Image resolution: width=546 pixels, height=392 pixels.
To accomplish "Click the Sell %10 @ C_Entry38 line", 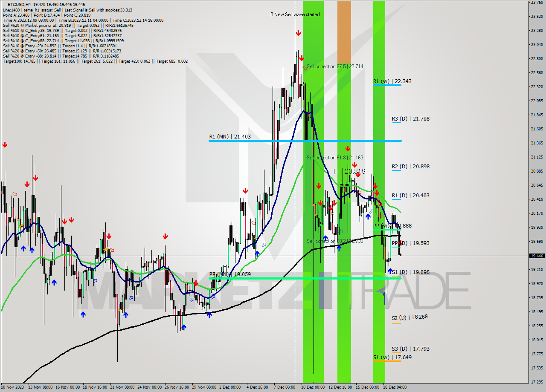I will click(62, 30).
